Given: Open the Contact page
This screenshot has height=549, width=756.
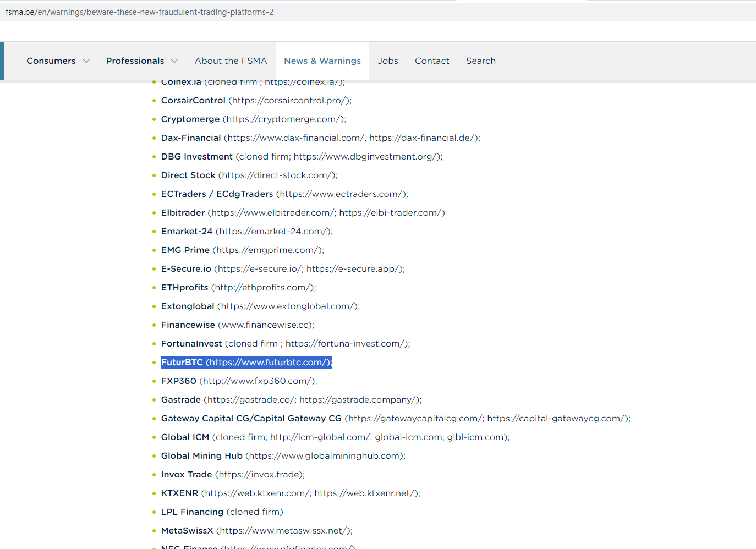Looking at the screenshot, I should point(432,61).
